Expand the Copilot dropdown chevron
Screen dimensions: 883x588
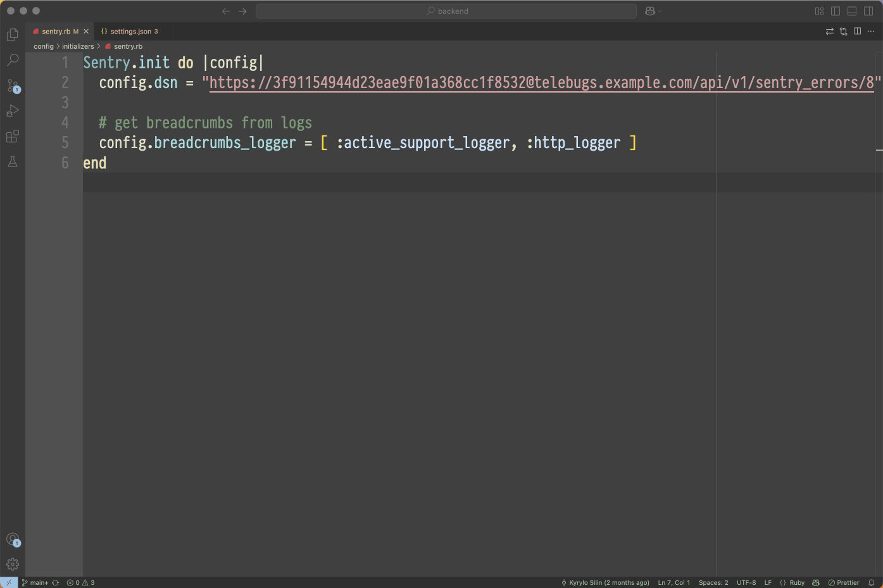tap(660, 11)
